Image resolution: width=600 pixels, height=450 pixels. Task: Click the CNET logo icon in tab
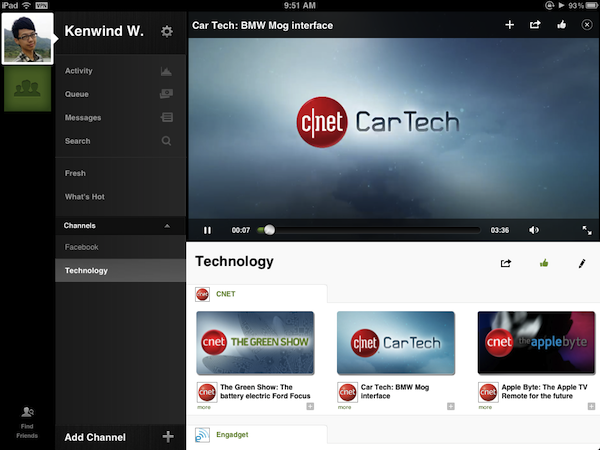[x=202, y=294]
